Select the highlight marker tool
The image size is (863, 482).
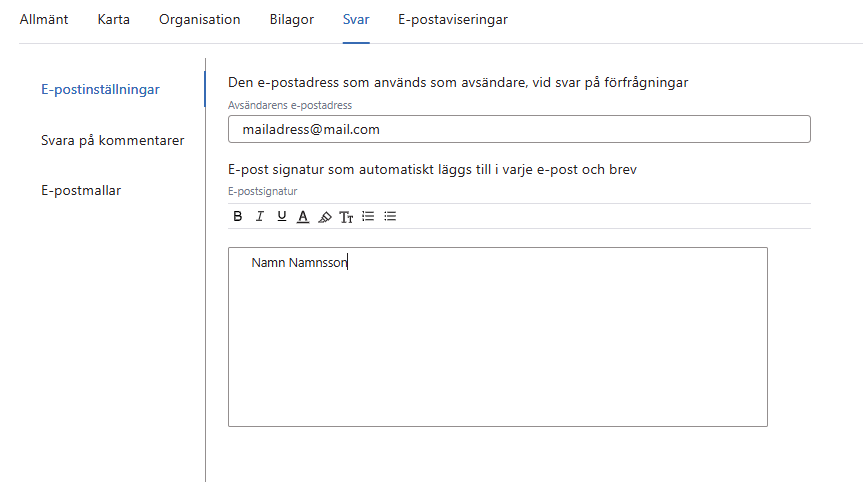[x=324, y=216]
